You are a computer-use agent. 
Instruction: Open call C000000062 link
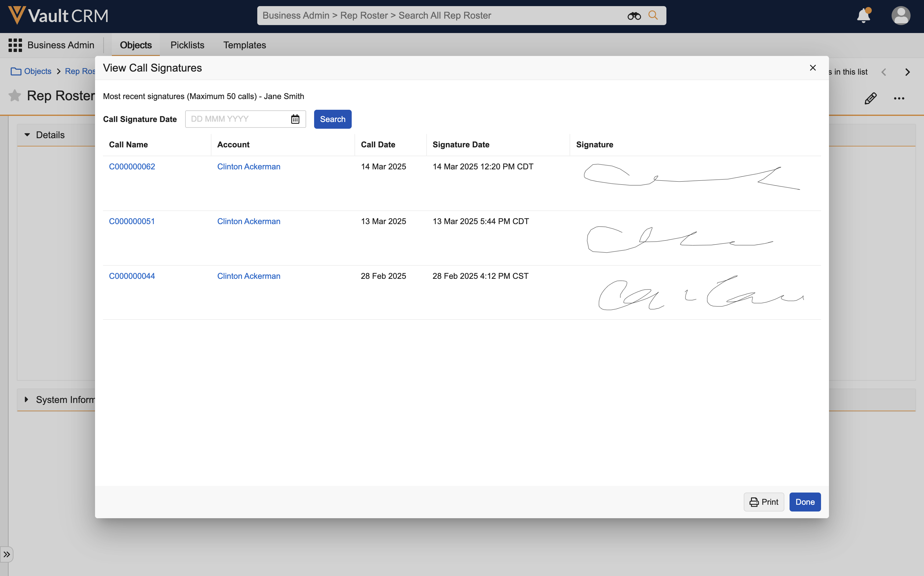tap(132, 167)
